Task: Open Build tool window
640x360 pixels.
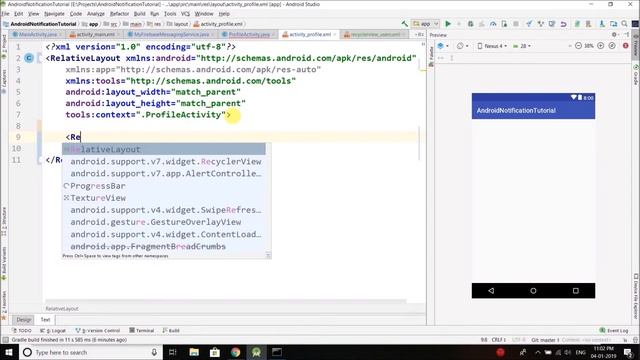Action: tap(171, 331)
